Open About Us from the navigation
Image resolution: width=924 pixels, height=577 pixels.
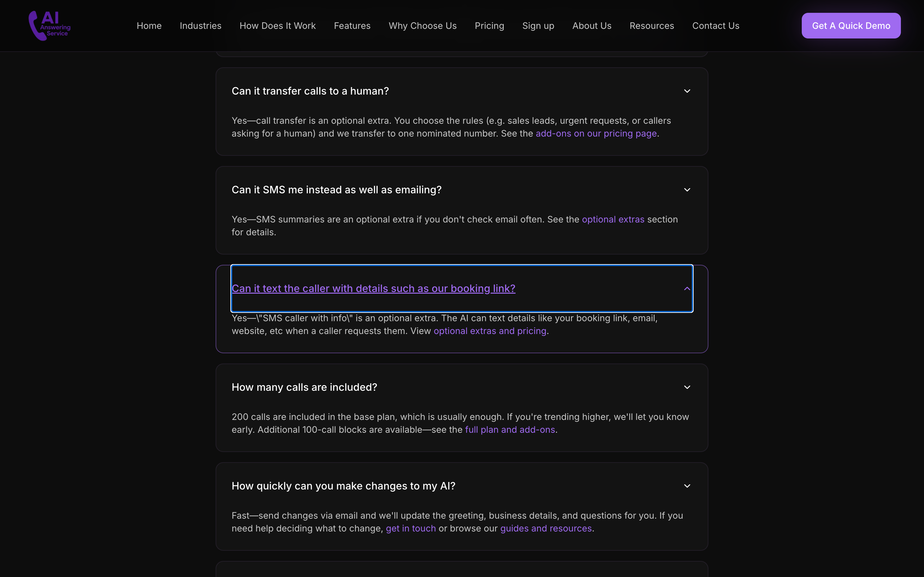pyautogui.click(x=591, y=25)
